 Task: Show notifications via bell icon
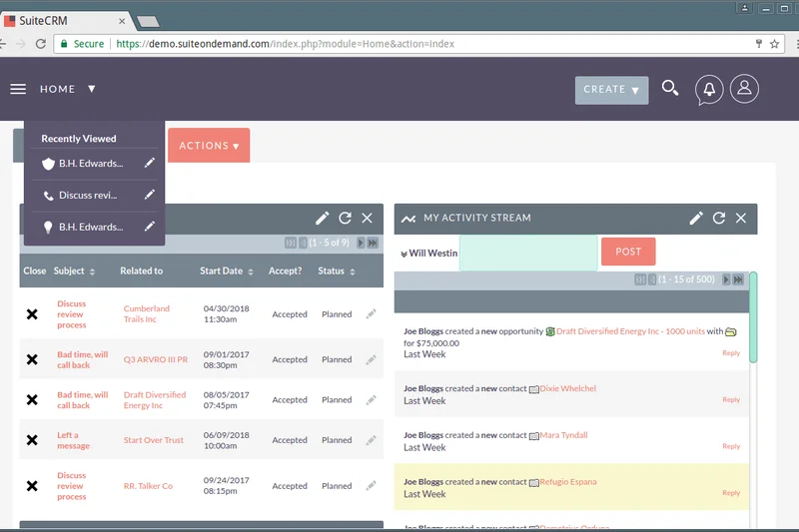tap(709, 90)
